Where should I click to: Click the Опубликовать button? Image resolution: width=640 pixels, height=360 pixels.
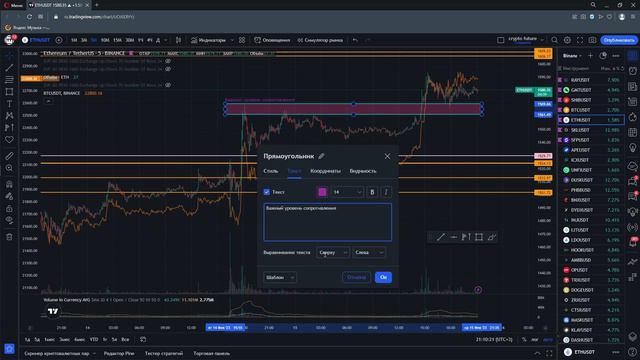click(x=619, y=40)
